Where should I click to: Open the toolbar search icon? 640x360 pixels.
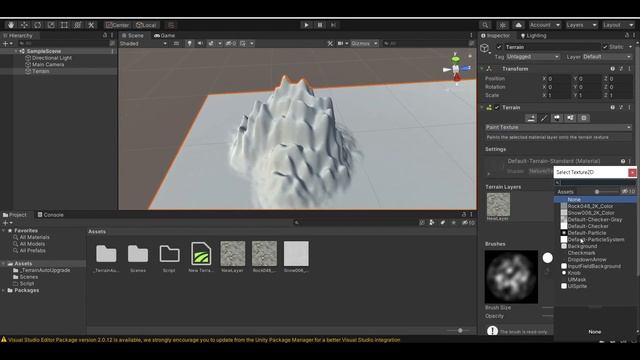[x=485, y=25]
